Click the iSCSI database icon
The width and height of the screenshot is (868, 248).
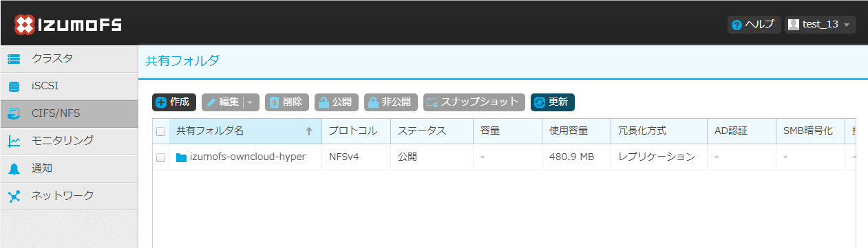coord(14,87)
